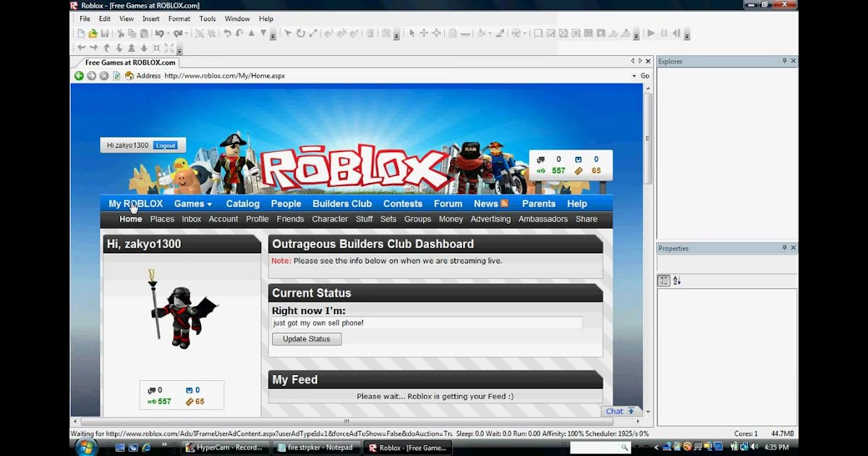Viewport: 868px width, 456px height.
Task: Click the camera pan right arrow icon
Action: (x=93, y=48)
